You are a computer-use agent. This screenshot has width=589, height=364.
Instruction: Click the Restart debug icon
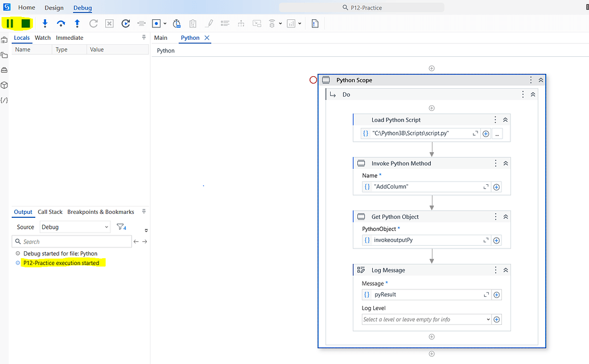tap(125, 23)
